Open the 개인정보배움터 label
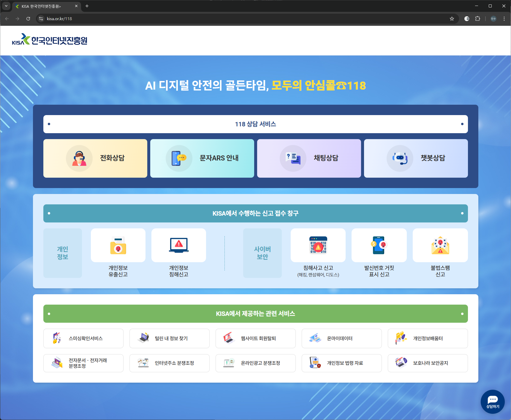511x420 pixels. (x=428, y=338)
